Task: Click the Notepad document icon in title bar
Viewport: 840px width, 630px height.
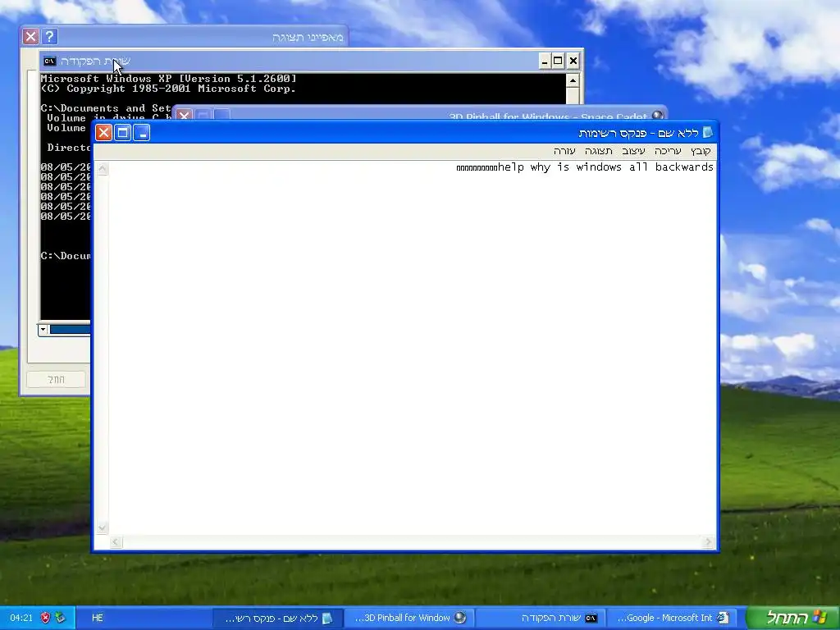Action: pyautogui.click(x=708, y=132)
